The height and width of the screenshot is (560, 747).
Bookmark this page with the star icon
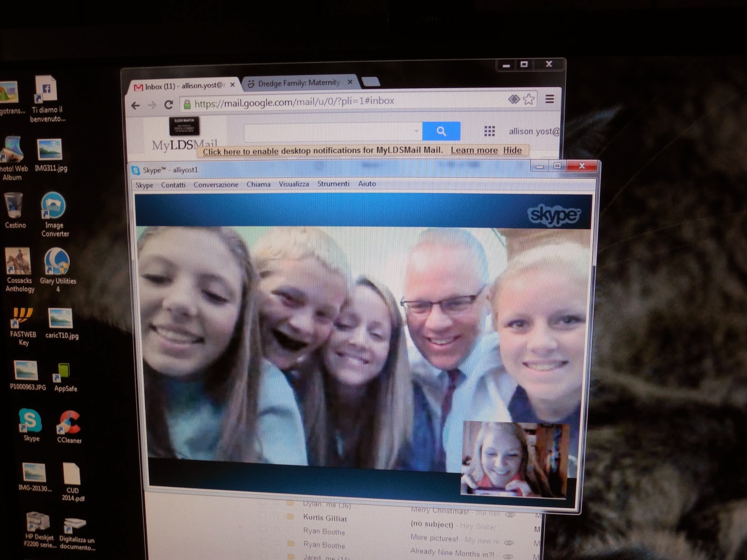pos(529,99)
